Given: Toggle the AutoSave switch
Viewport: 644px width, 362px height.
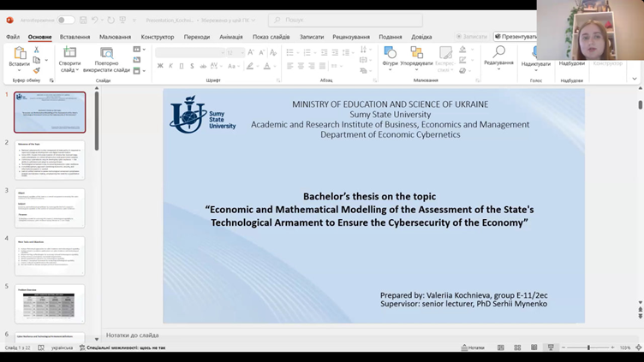Looking at the screenshot, I should click(x=66, y=20).
